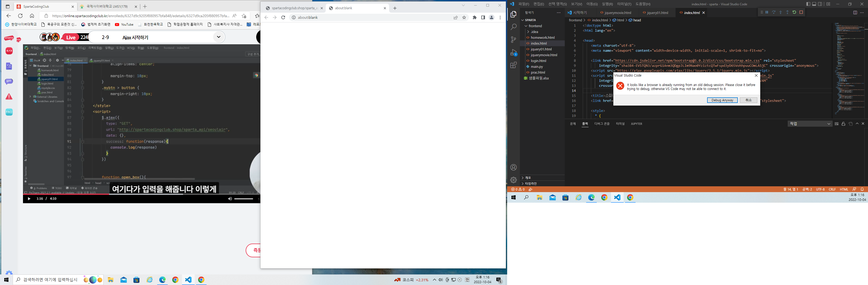The width and height of the screenshot is (868, 285).
Task: Click the cancel button in dialog
Action: (748, 100)
